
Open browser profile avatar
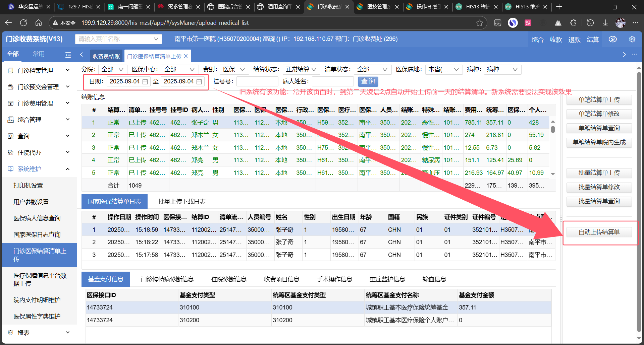click(x=621, y=23)
